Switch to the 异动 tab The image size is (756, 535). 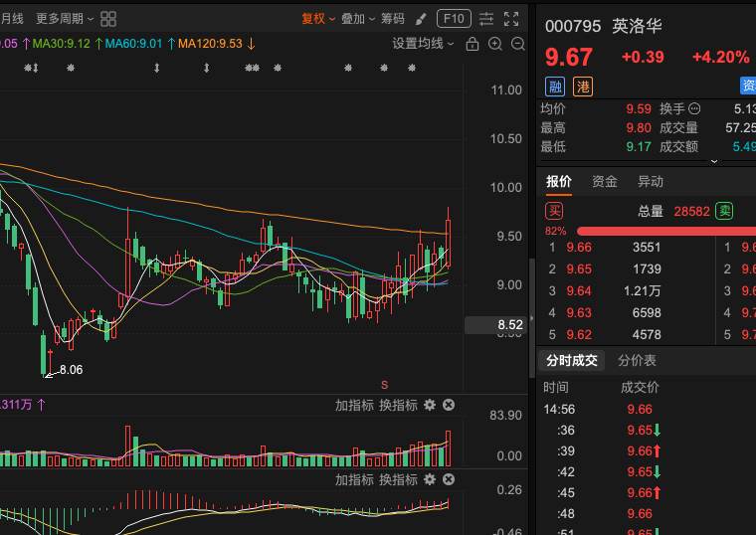pyautogui.click(x=651, y=182)
